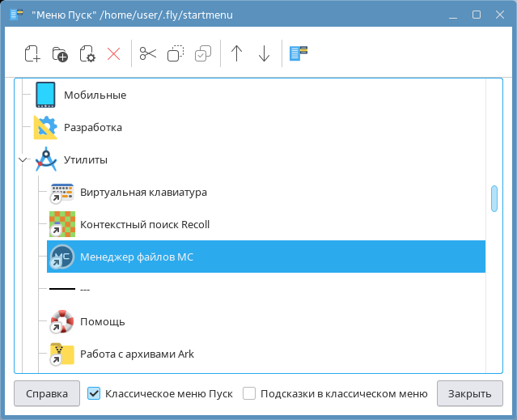
Task: Click the new item toolbar icon
Action: pos(32,54)
